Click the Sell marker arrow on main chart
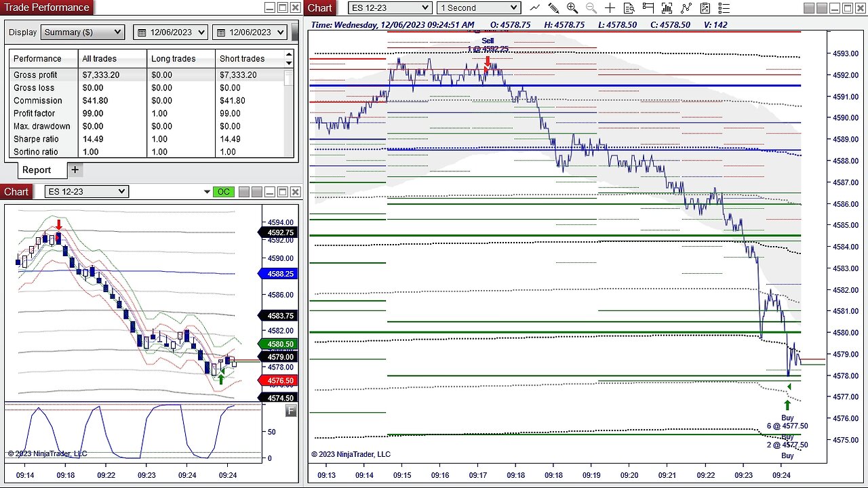This screenshot has height=488, width=868. 488,62
